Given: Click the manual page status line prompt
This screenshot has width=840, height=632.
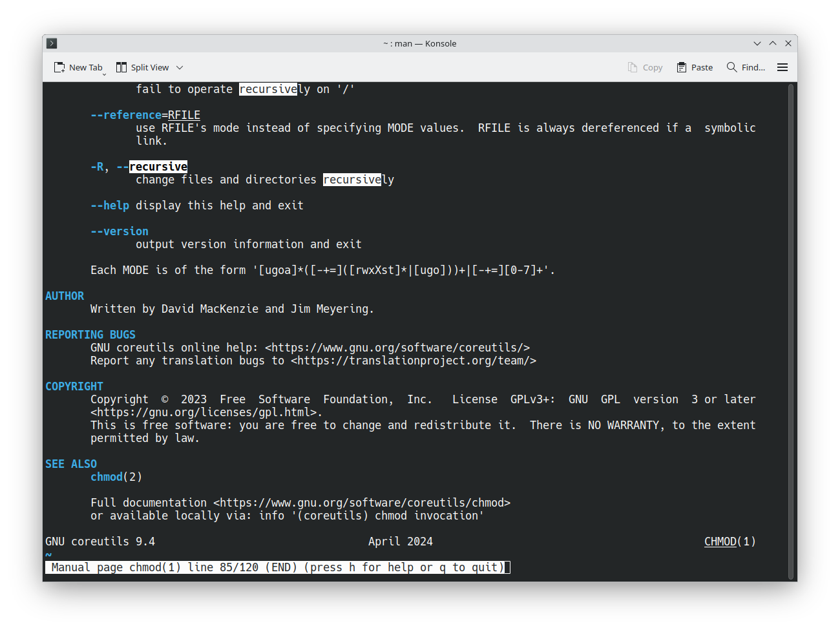Looking at the screenshot, I should 278,567.
